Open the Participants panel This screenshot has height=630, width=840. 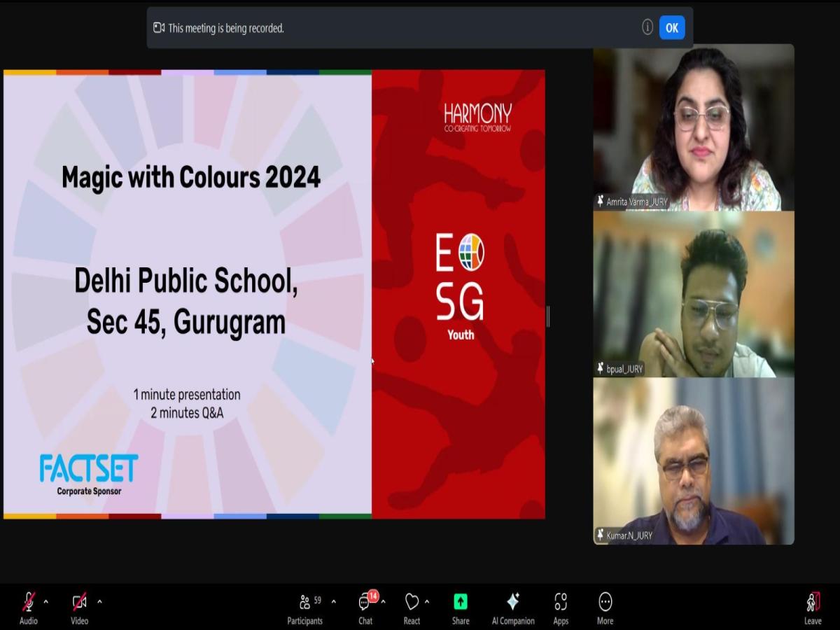coord(305,608)
